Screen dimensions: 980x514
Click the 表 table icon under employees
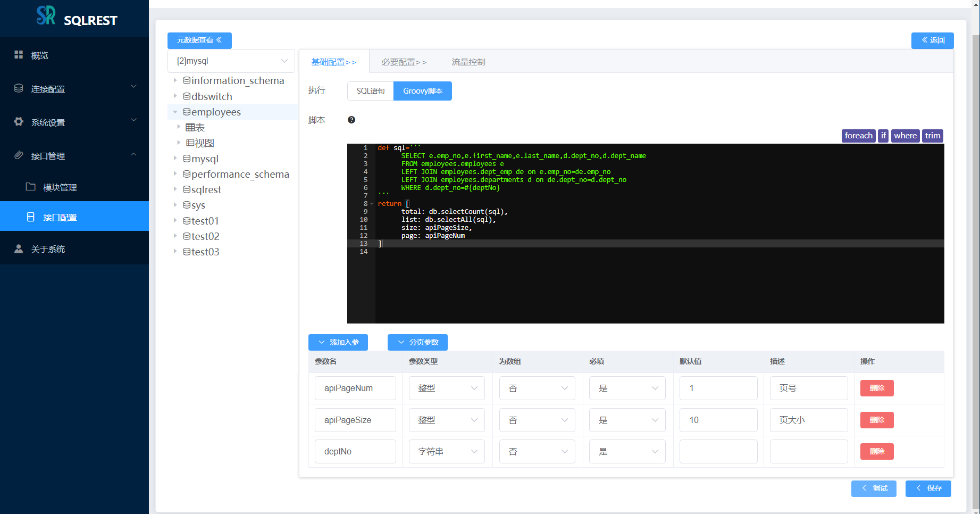tap(190, 128)
